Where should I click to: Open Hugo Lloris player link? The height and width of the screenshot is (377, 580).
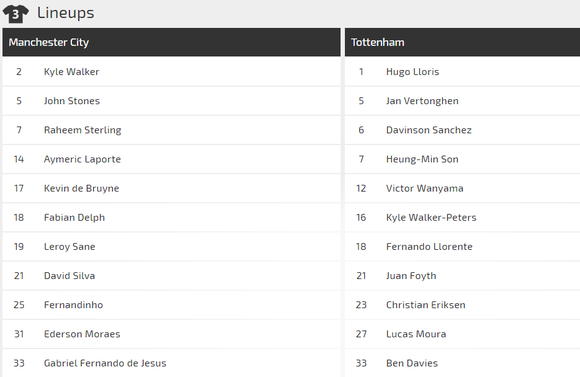pos(412,72)
